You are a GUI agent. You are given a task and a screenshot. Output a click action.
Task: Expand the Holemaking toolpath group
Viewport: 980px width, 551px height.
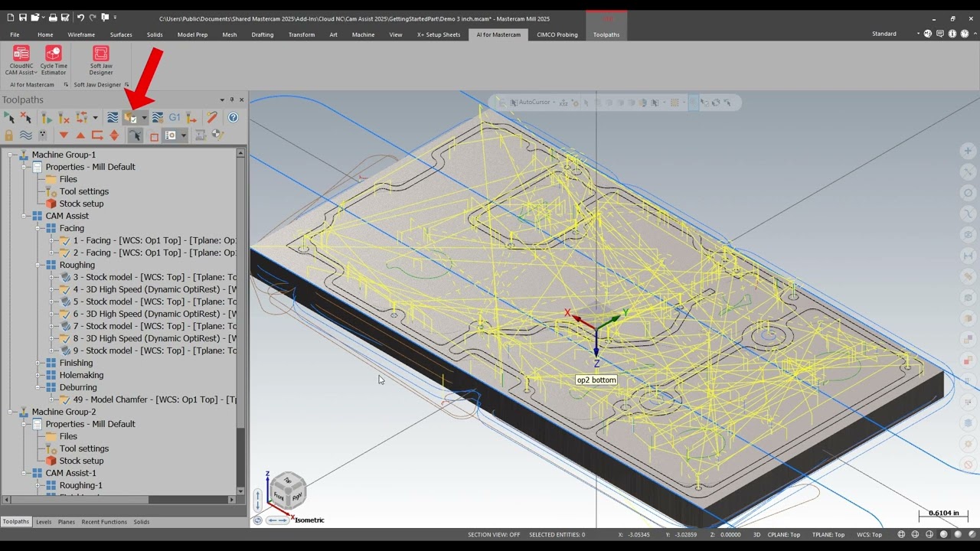click(x=39, y=375)
